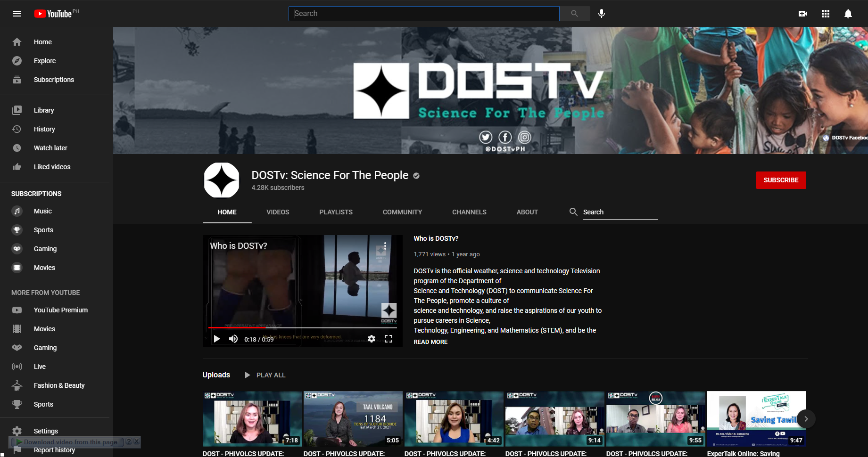Open Fashion & Beauty in sidebar
Image resolution: width=868 pixels, height=457 pixels.
pos(57,385)
